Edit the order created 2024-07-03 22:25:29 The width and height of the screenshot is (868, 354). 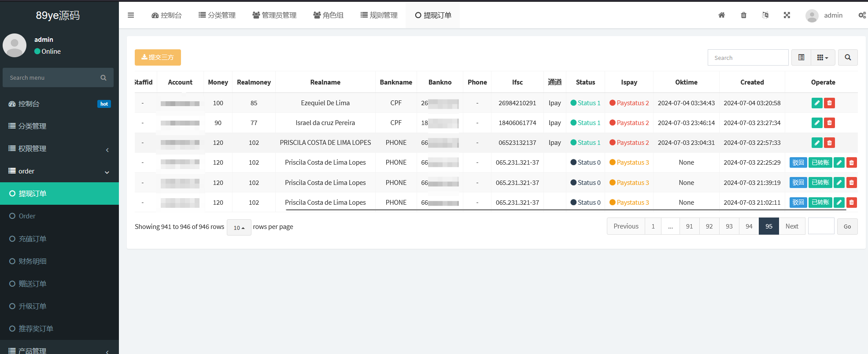(x=839, y=162)
